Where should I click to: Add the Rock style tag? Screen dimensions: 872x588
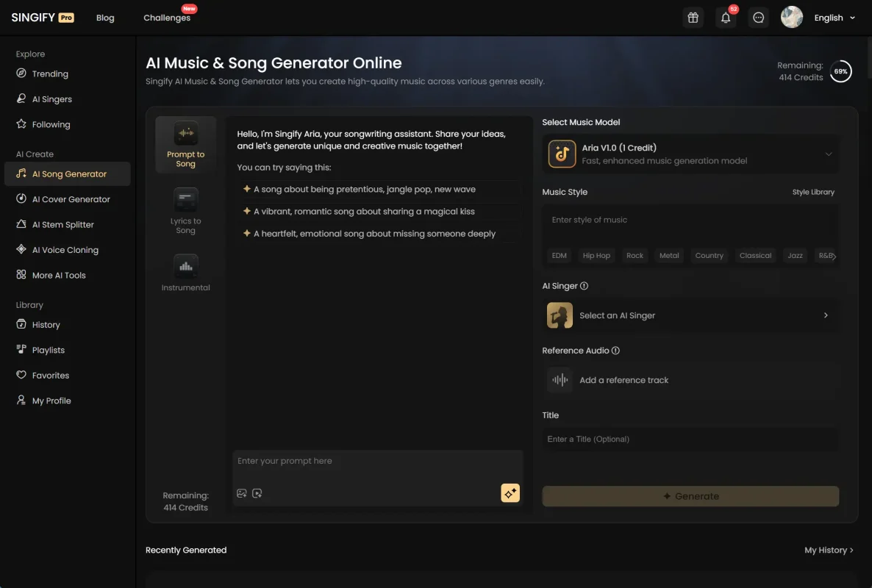pyautogui.click(x=635, y=256)
